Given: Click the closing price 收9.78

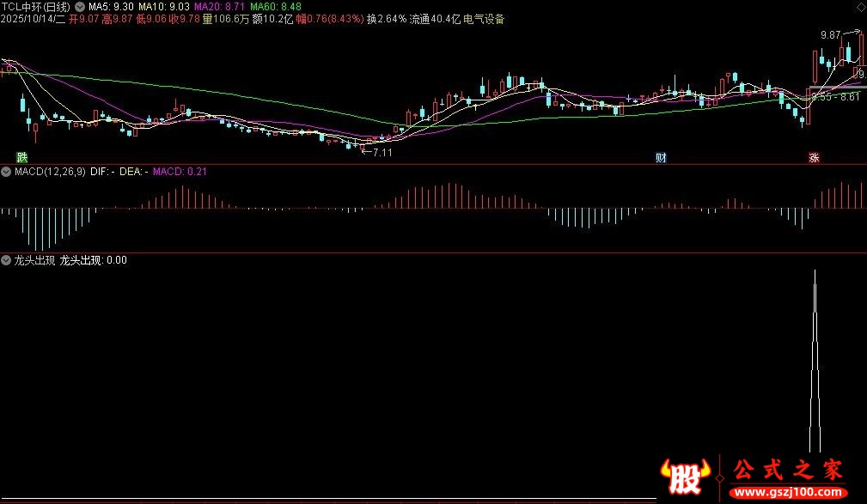Looking at the screenshot, I should (184, 20).
